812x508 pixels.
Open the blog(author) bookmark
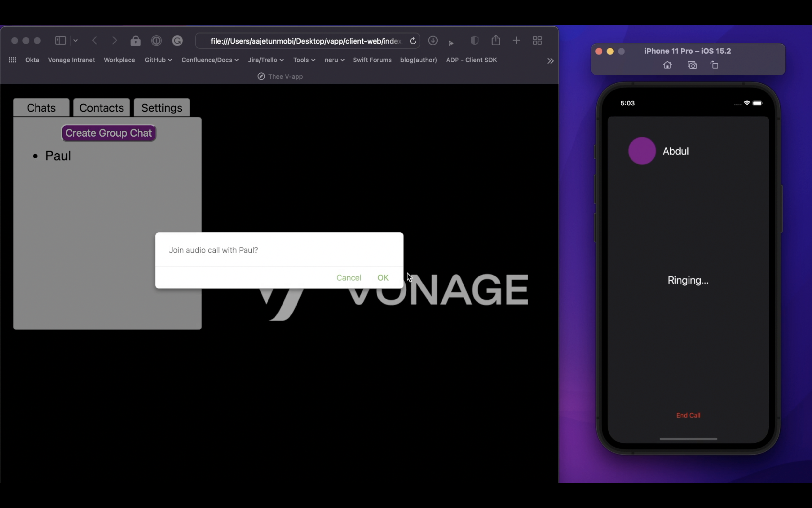pos(419,60)
